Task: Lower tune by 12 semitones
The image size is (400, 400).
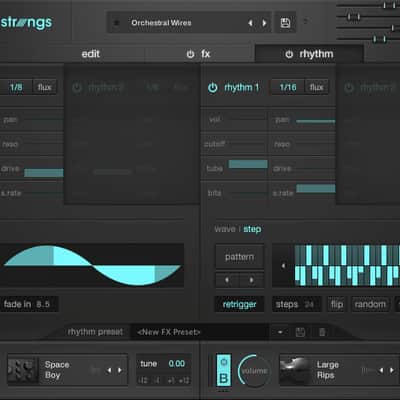Action: pos(143,380)
